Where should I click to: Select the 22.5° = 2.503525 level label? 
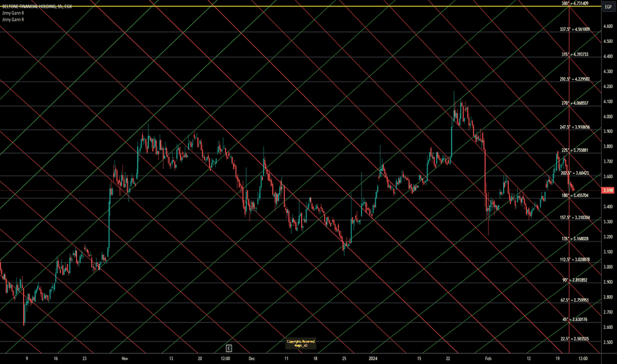coord(575,338)
